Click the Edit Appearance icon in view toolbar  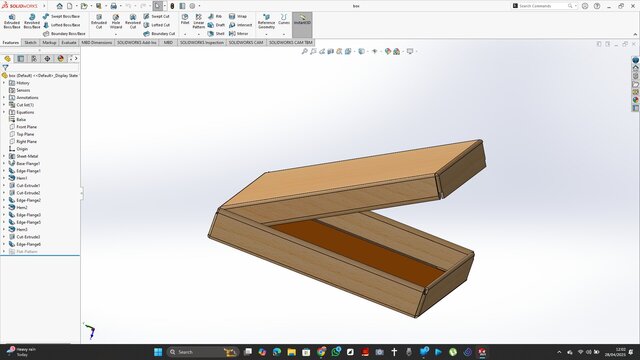pos(388,51)
